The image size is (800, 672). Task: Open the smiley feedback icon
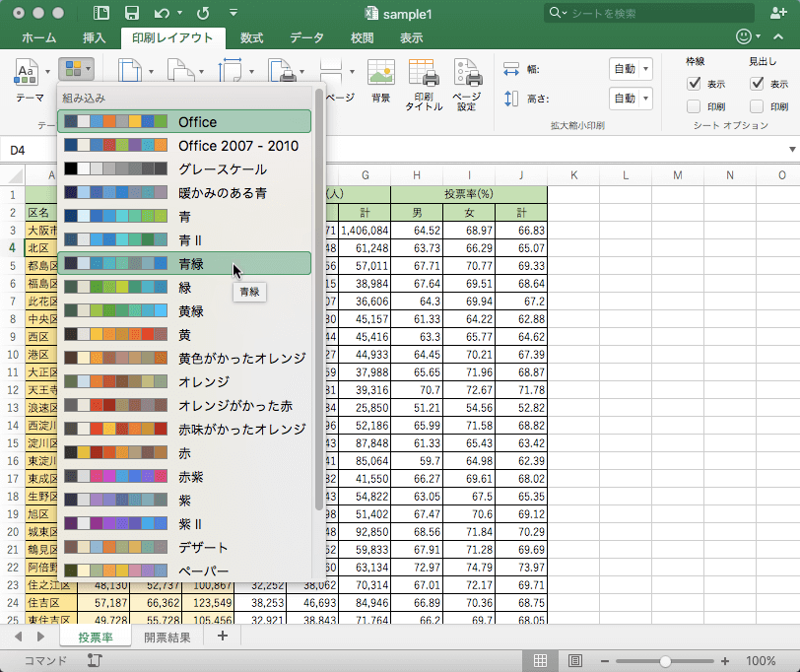[x=744, y=36]
